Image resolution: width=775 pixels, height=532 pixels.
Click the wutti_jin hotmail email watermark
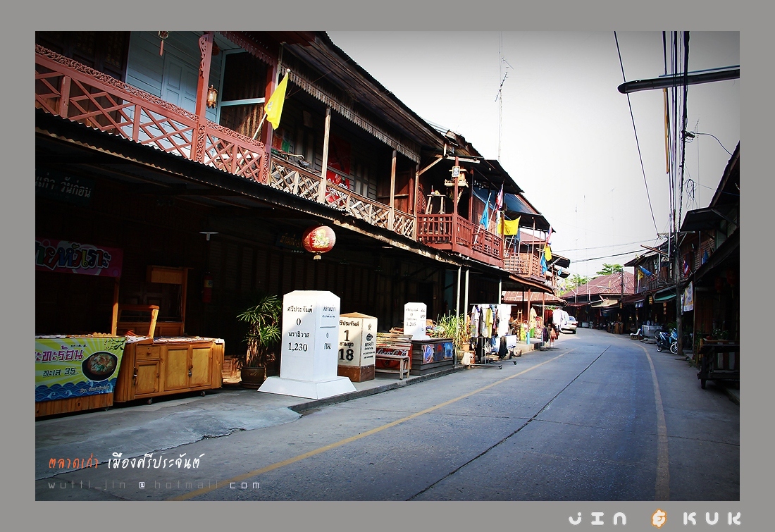pyautogui.click(x=153, y=485)
